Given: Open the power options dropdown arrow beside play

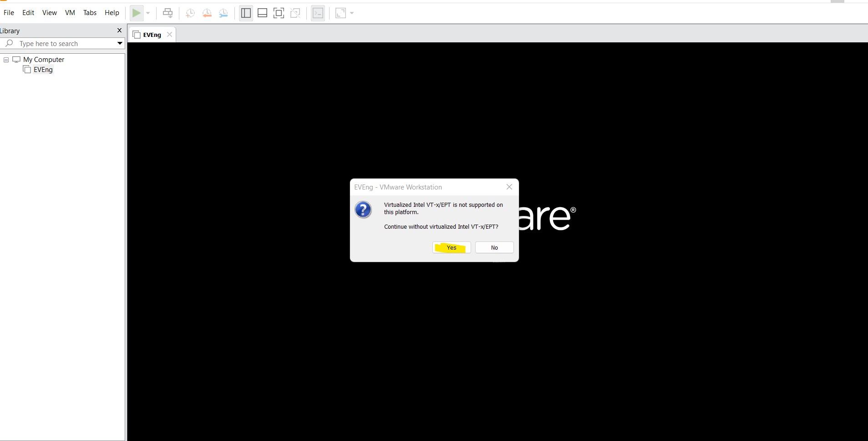Looking at the screenshot, I should (x=148, y=13).
